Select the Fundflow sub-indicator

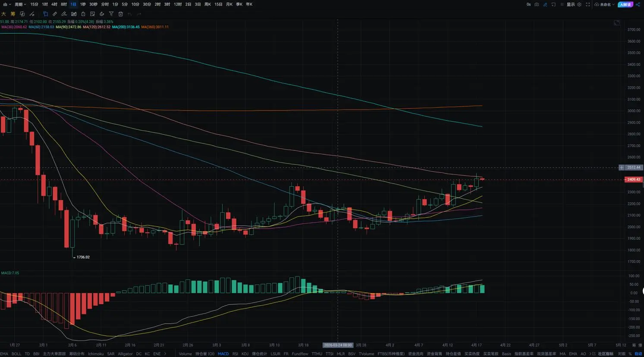300,354
